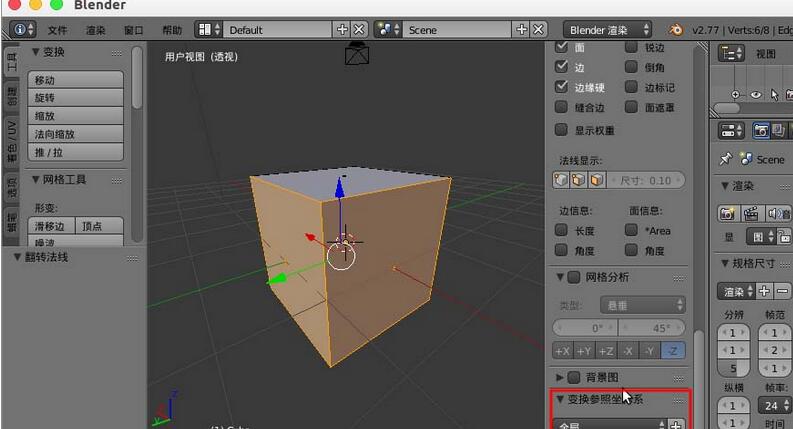
Task: Show vertex normals icon under 法线显示
Action: click(561, 180)
